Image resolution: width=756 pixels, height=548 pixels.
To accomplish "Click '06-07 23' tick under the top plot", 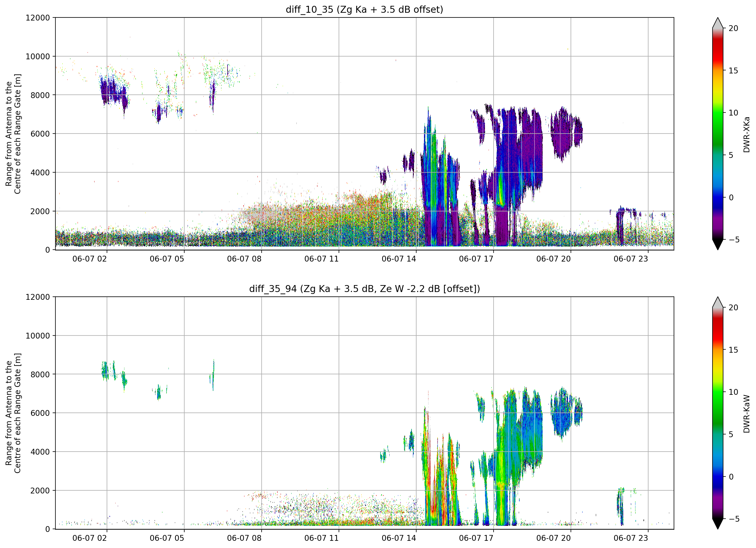I will tap(631, 259).
